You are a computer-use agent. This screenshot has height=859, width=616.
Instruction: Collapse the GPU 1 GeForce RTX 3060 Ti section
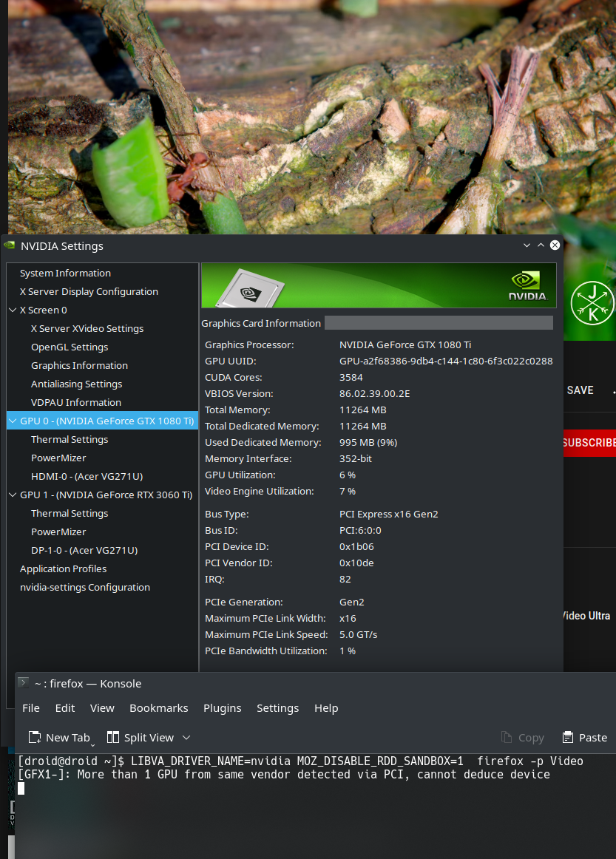pos(12,495)
